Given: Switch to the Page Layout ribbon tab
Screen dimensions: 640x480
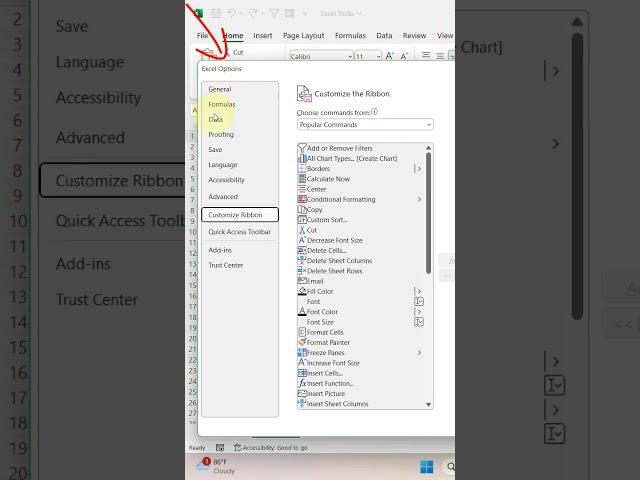Looking at the screenshot, I should (x=303, y=36).
